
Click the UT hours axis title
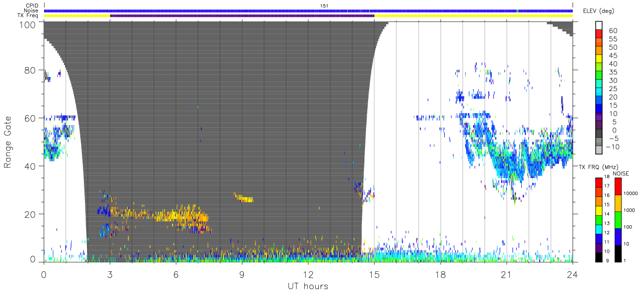[307, 286]
